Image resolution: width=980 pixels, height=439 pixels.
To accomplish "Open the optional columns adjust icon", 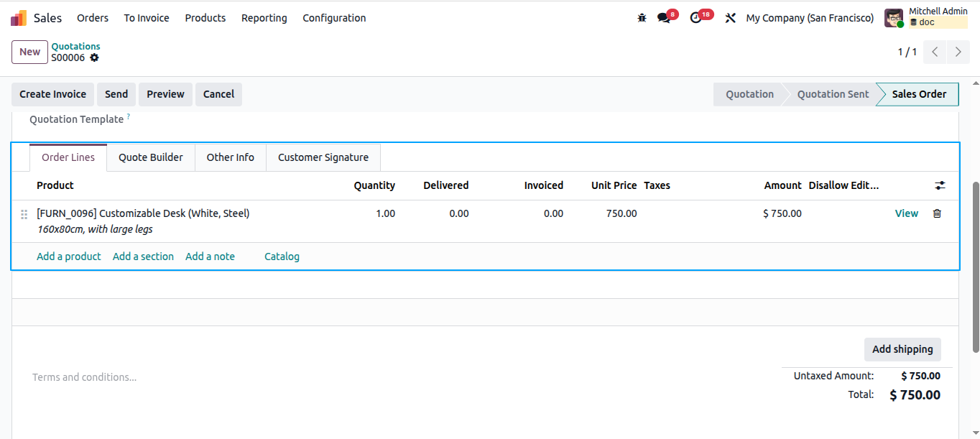I will click(940, 185).
